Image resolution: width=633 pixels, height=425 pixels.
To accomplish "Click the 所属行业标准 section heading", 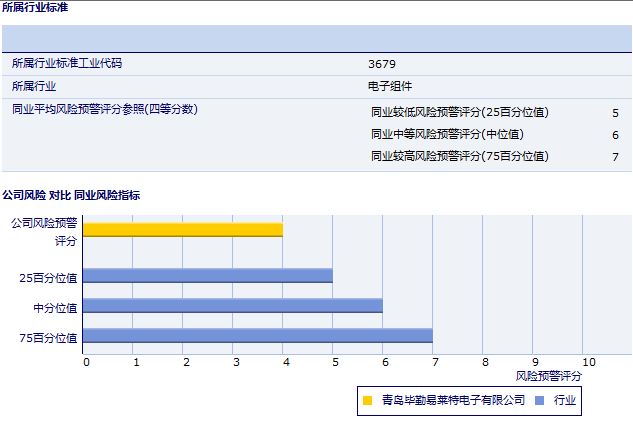I will [36, 8].
